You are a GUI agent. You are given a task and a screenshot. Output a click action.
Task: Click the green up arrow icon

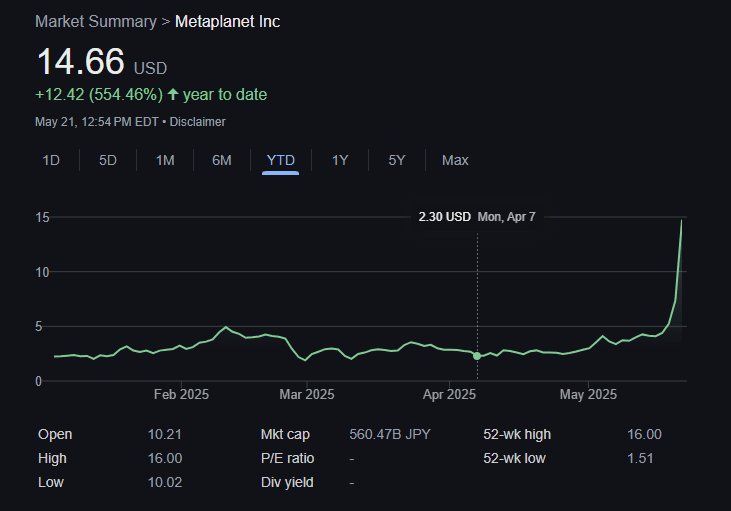[x=173, y=95]
